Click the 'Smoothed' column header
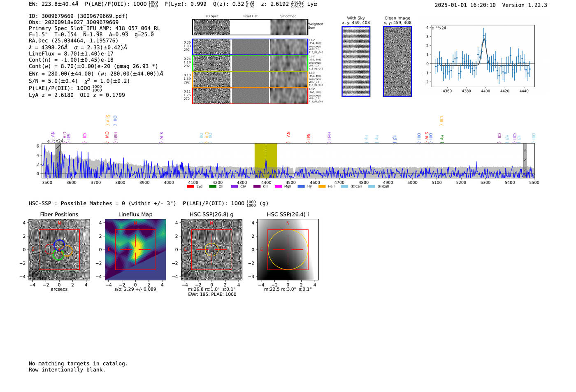 pyautogui.click(x=288, y=16)
